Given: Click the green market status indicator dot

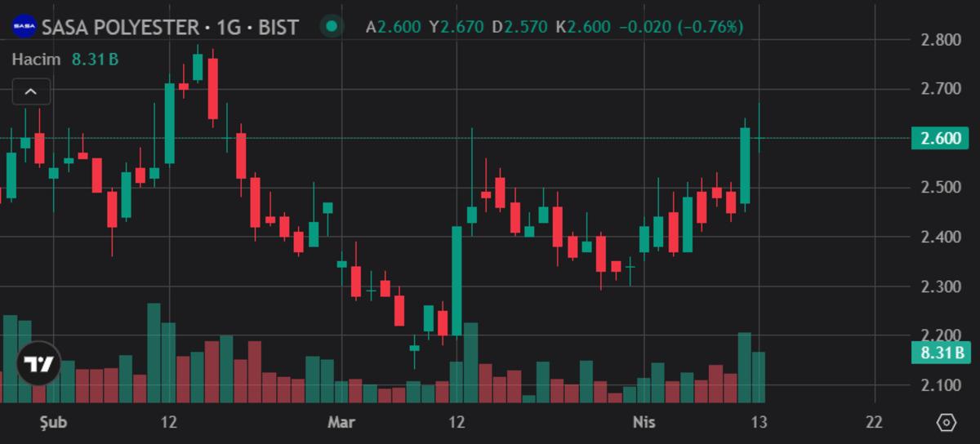Looking at the screenshot, I should (x=331, y=27).
